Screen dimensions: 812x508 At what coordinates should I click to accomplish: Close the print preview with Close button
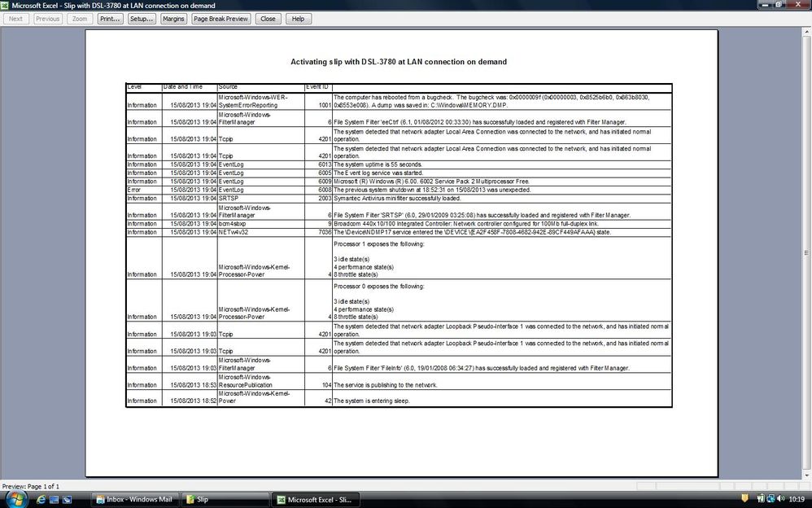tap(268, 19)
